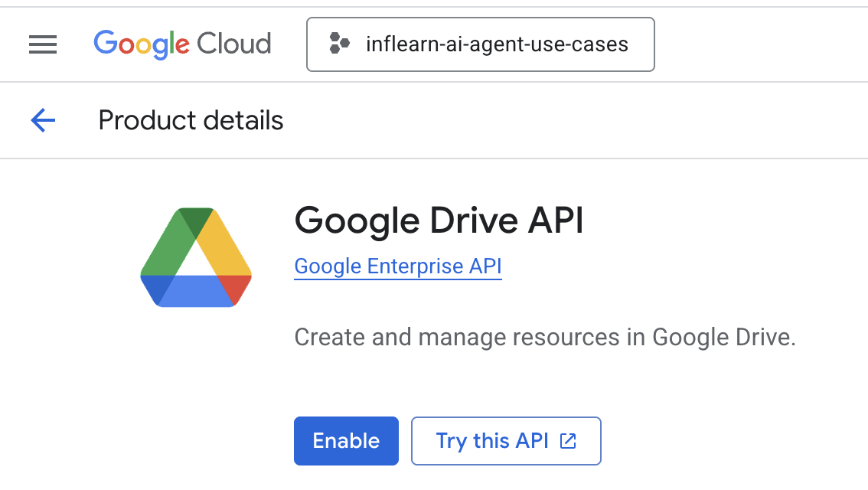Image resolution: width=868 pixels, height=490 pixels.
Task: Click the description 'Create and manage resources in Google Drive.'
Action: click(x=545, y=337)
